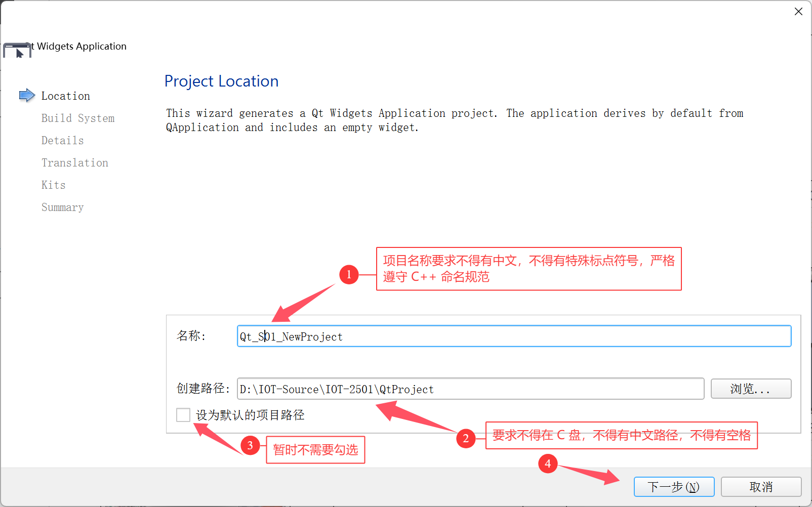Select the Kits wizard step

pyautogui.click(x=54, y=185)
